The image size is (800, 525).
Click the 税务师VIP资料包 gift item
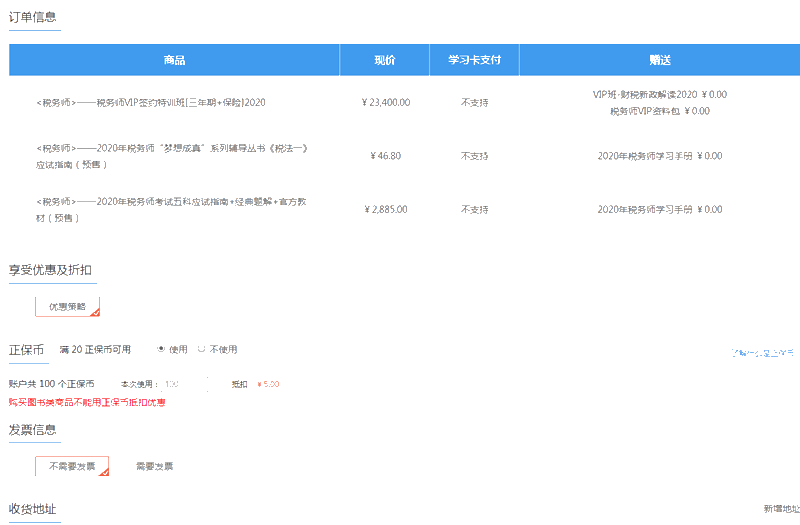659,111
